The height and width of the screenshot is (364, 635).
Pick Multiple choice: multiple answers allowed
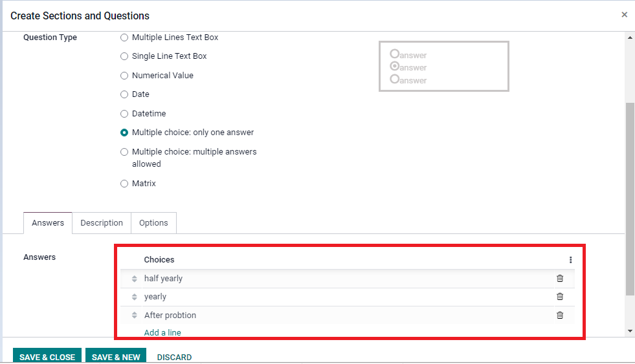124,152
